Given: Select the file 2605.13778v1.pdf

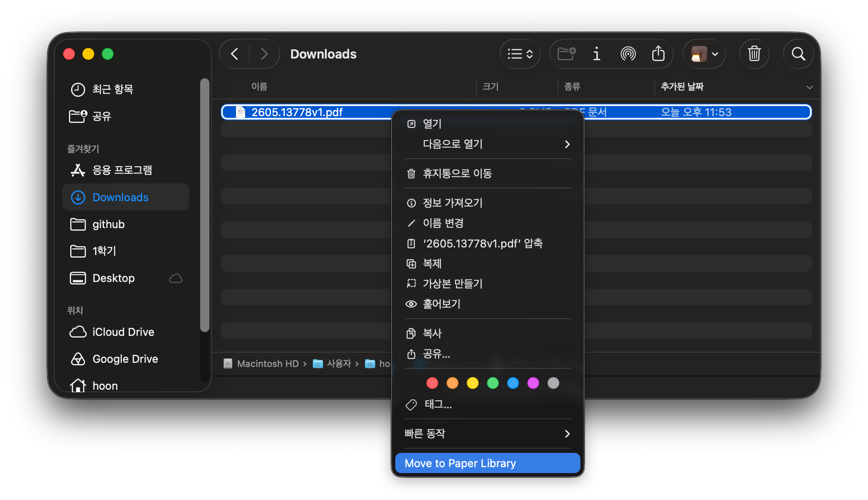Looking at the screenshot, I should [x=297, y=112].
